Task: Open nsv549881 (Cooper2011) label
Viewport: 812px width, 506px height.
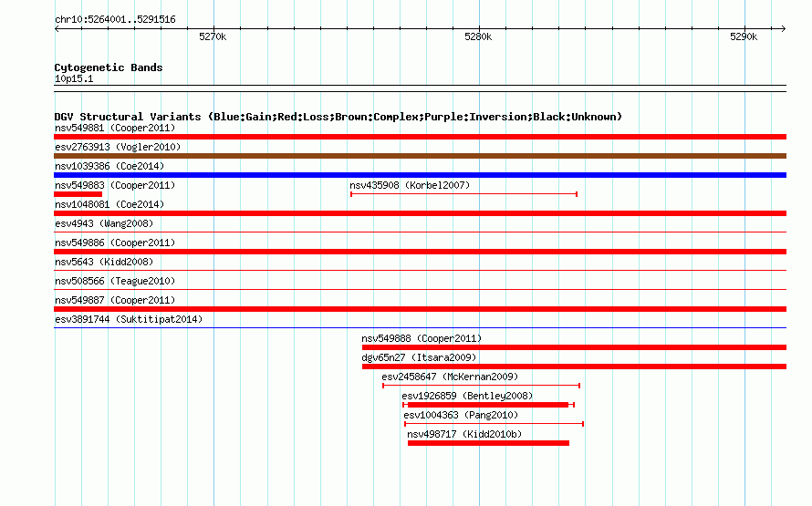Action: [x=115, y=128]
